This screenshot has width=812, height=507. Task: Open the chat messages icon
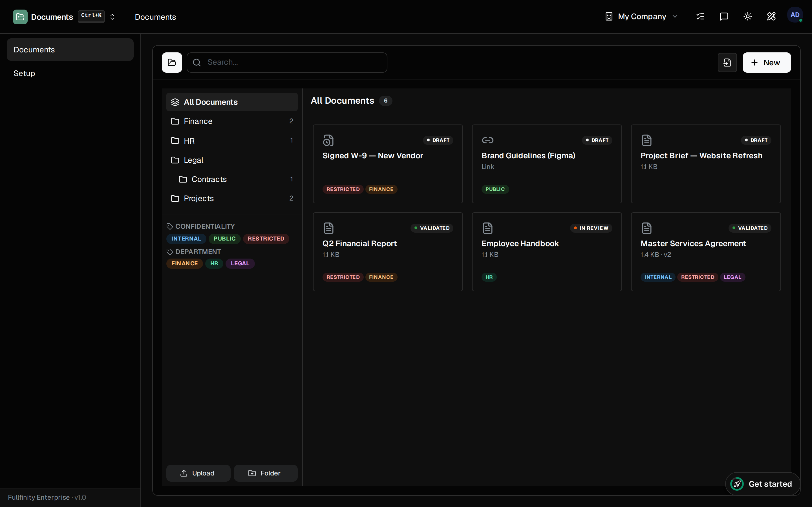tap(724, 16)
